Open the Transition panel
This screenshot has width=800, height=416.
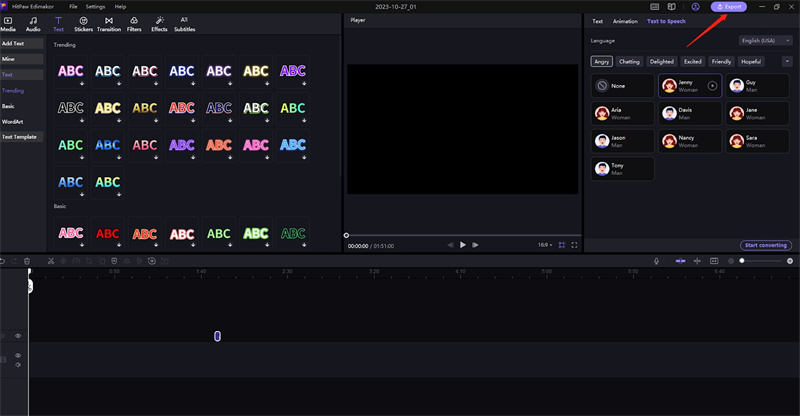click(109, 24)
